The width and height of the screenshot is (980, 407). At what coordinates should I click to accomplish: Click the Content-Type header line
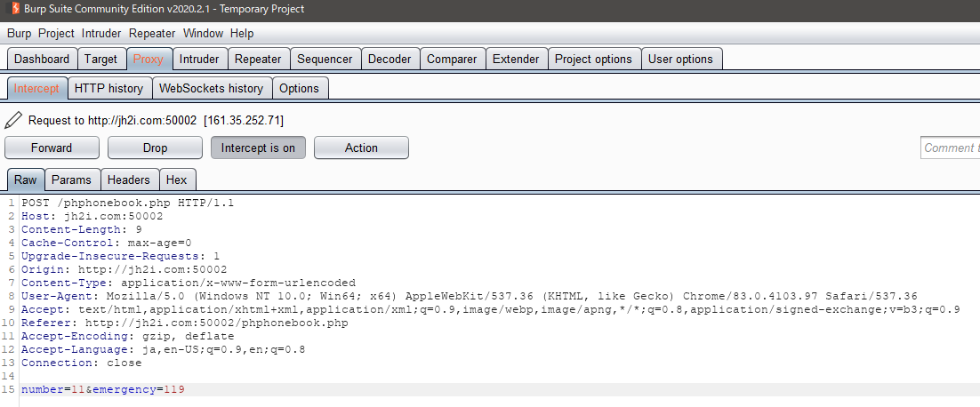coord(189,283)
